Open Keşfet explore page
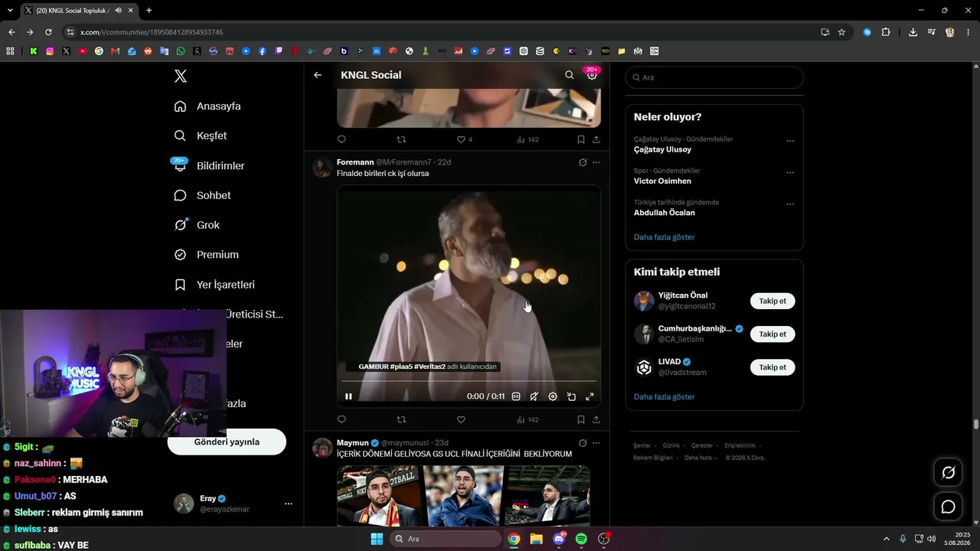The image size is (980, 551). coord(201,135)
